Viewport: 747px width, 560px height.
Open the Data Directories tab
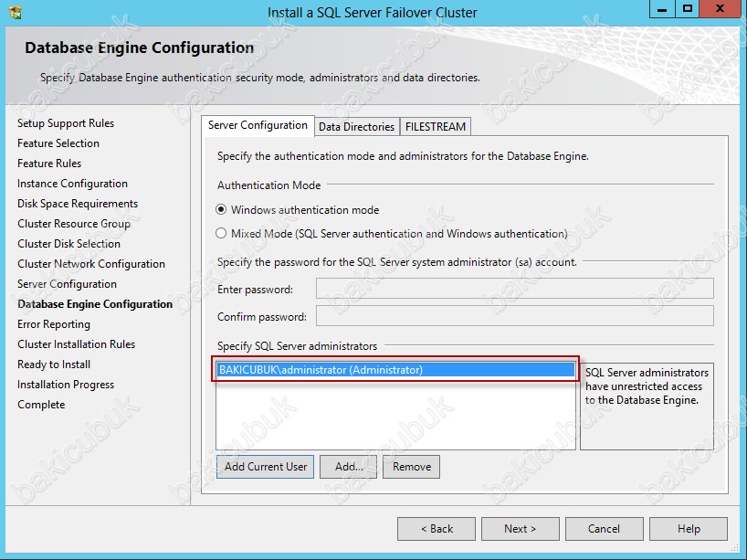pos(356,127)
